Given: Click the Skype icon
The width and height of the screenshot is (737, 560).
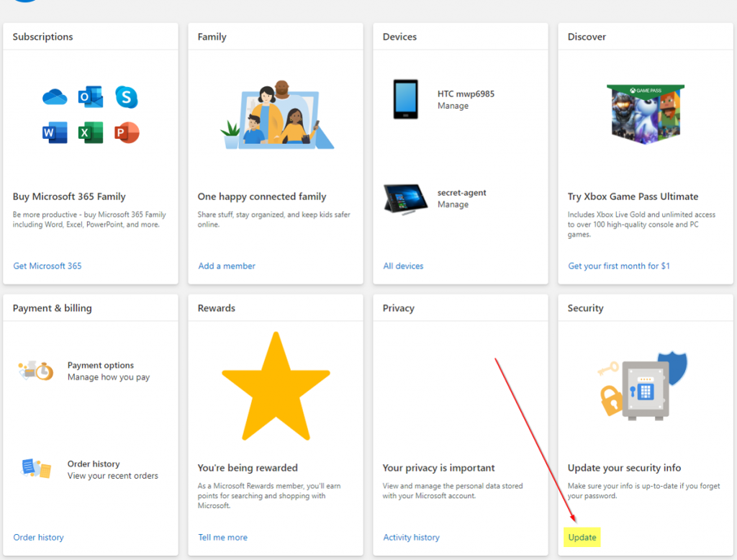Looking at the screenshot, I should 127,97.
